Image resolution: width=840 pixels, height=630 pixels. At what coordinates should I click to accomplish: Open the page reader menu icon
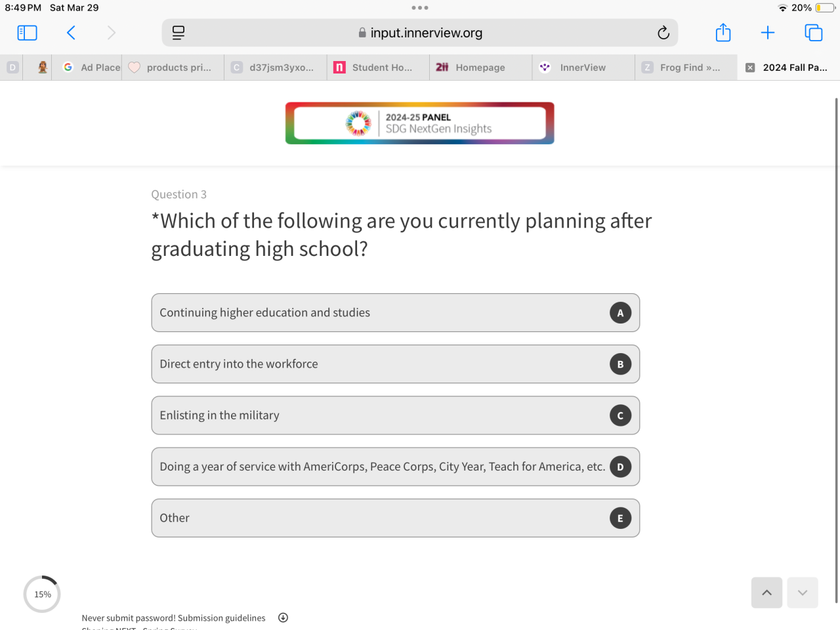coord(178,33)
